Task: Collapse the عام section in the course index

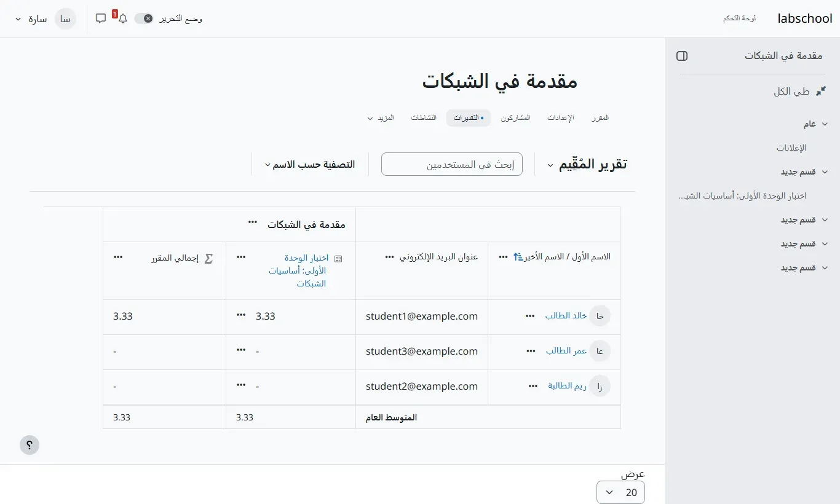Action: (x=825, y=124)
